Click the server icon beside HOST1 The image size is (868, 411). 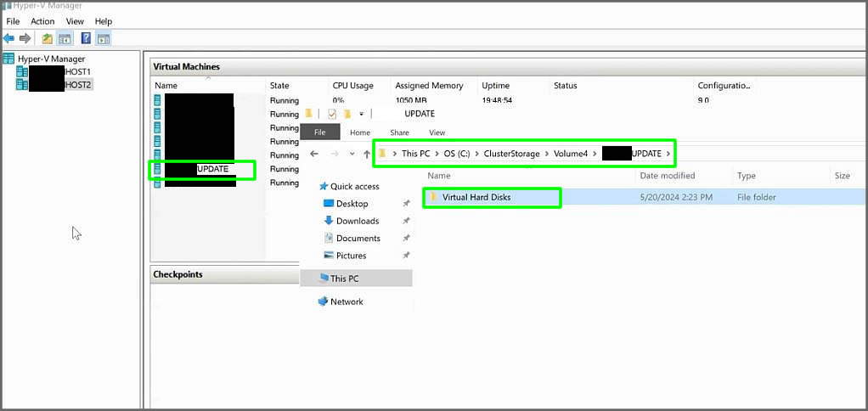21,72
